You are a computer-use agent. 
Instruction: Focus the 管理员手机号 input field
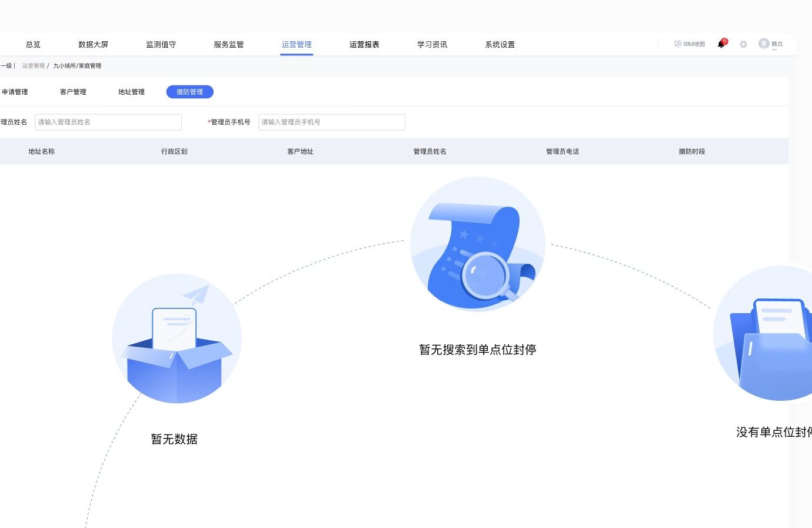click(x=332, y=122)
